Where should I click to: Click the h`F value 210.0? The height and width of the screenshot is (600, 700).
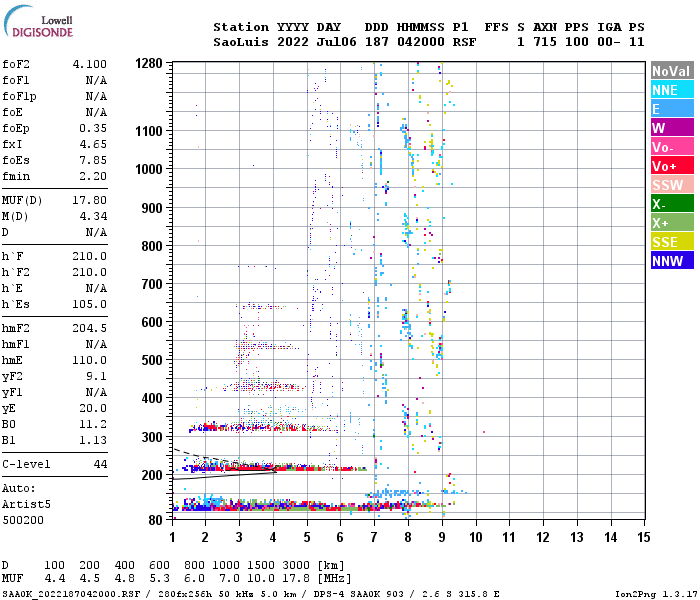[x=90, y=256]
